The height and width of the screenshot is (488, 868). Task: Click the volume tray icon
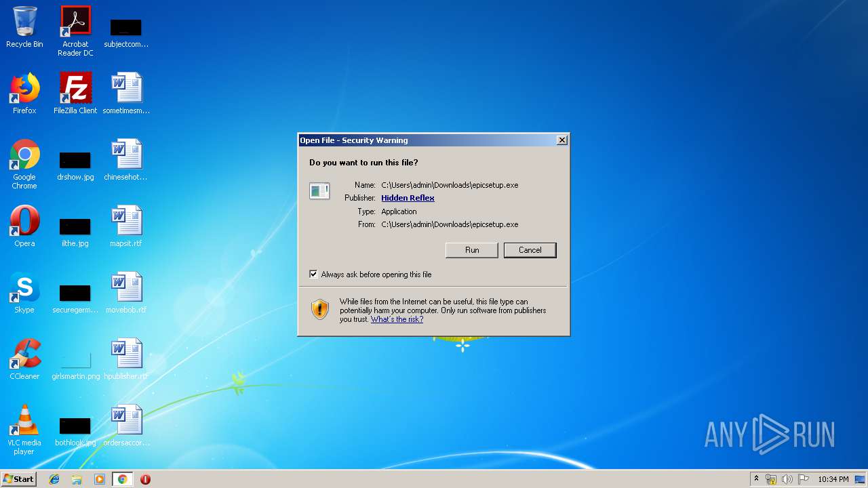point(787,479)
